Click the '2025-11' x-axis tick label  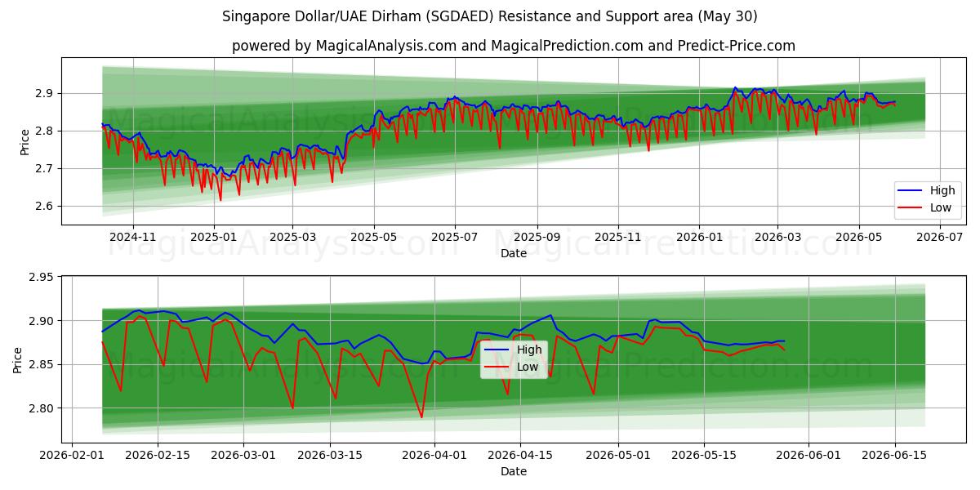[x=618, y=237]
